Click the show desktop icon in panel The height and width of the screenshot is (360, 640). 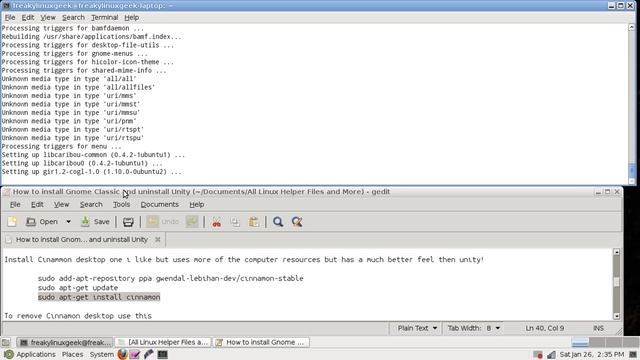pos(6,342)
